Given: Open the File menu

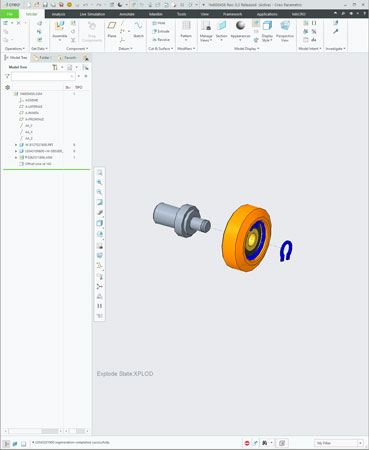Looking at the screenshot, I should [x=10, y=14].
